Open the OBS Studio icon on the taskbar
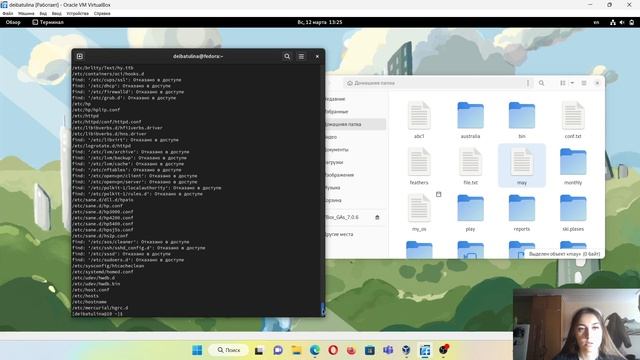 [x=444, y=350]
